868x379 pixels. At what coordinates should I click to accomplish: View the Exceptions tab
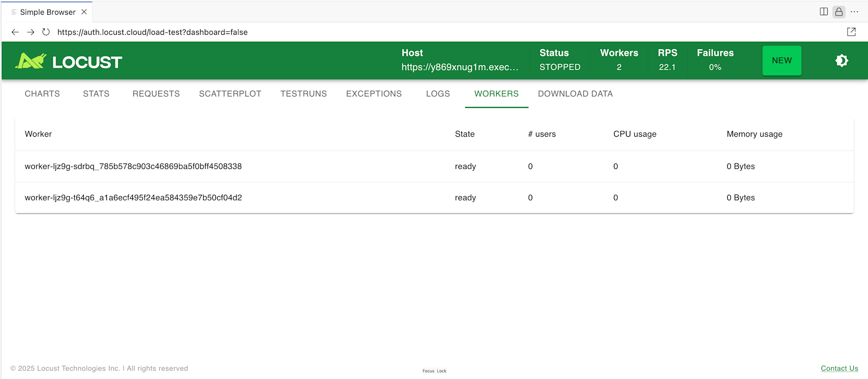[x=374, y=94]
